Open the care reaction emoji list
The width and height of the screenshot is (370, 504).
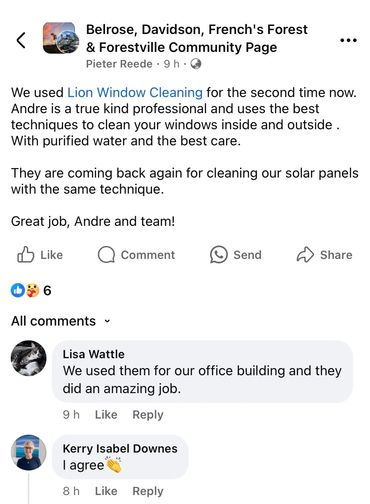[32, 290]
